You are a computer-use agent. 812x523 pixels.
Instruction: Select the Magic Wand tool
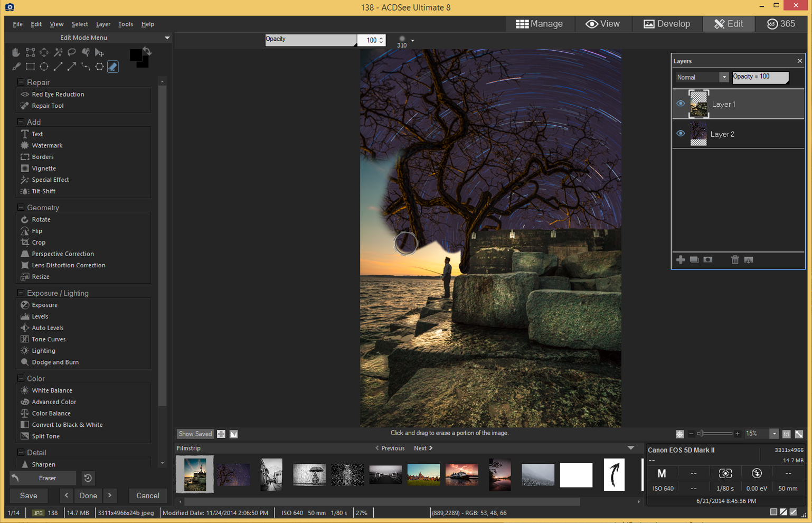click(58, 52)
